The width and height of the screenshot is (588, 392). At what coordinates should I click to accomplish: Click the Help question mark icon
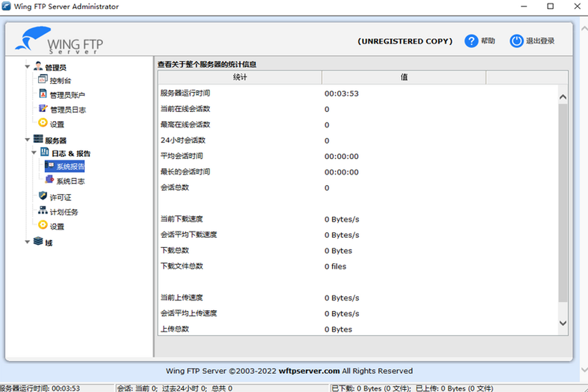click(471, 41)
